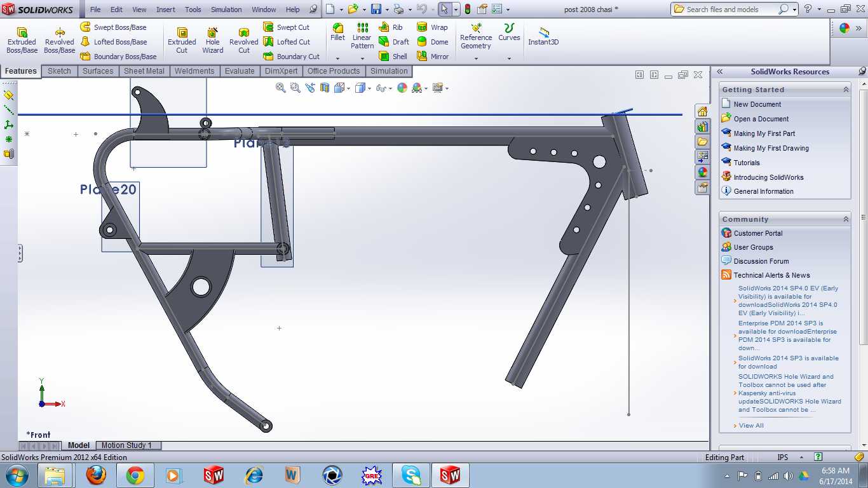Activate the Rib tool
This screenshot has height=488, width=868.
coord(390,27)
